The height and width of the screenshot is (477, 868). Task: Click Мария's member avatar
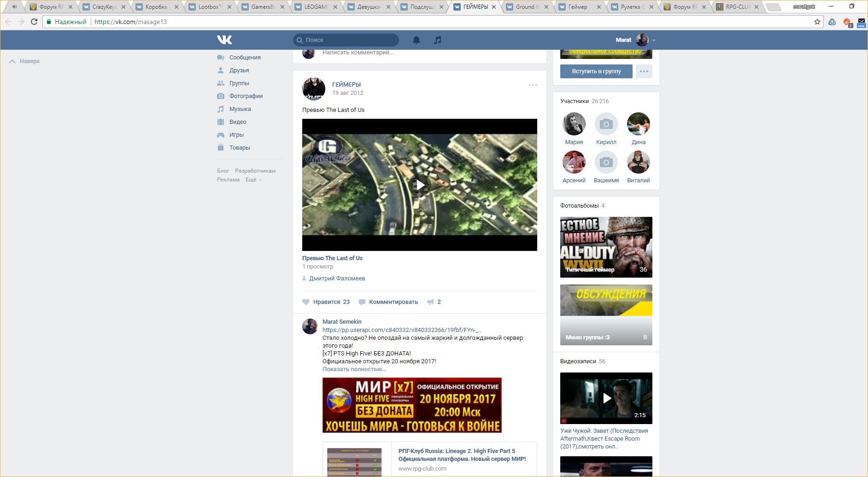click(574, 124)
